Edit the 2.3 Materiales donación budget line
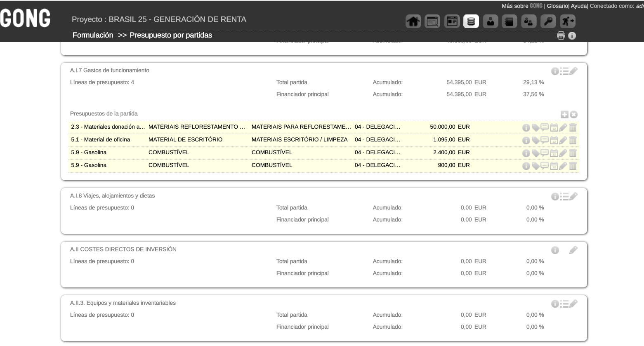This screenshot has height=346, width=644. [563, 127]
